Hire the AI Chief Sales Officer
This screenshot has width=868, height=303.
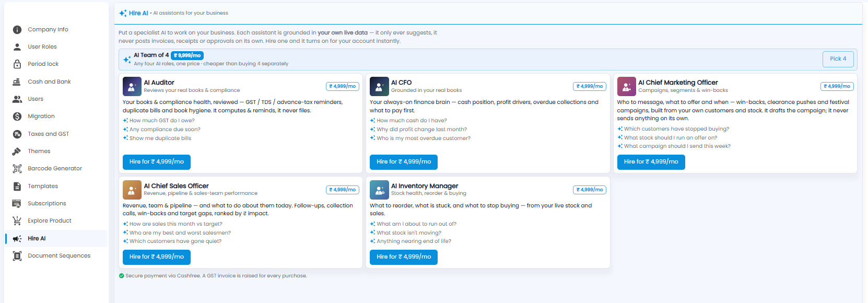point(157,257)
